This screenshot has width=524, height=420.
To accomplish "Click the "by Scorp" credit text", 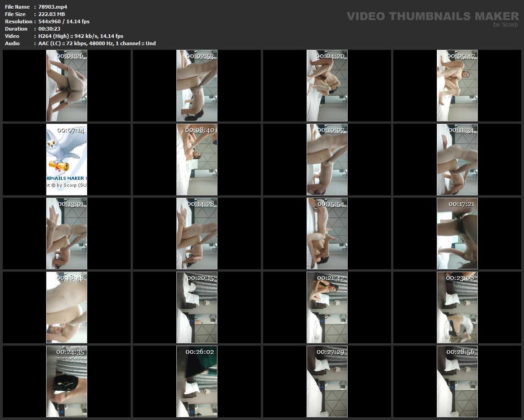I will click(x=505, y=25).
